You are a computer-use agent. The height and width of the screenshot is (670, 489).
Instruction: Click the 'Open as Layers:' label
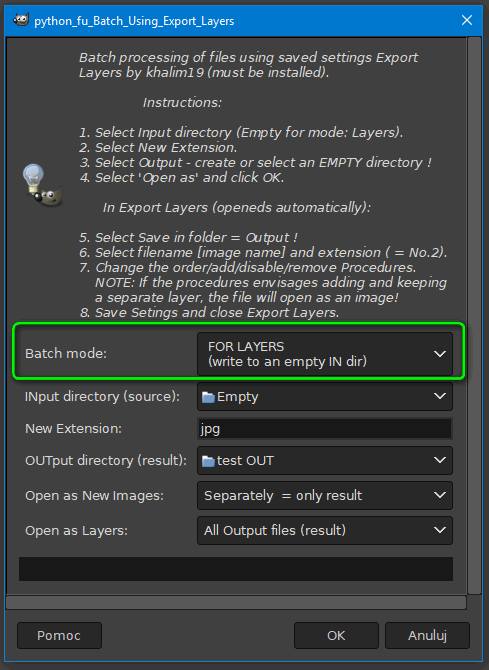coord(76,531)
